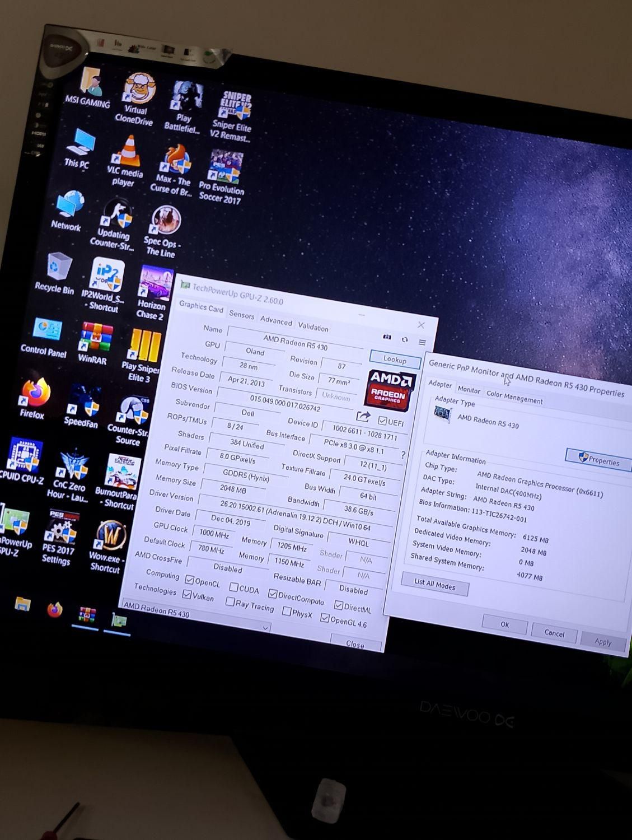
Task: Toggle the UEFI checkbox in GPU-Z
Action: (x=382, y=421)
